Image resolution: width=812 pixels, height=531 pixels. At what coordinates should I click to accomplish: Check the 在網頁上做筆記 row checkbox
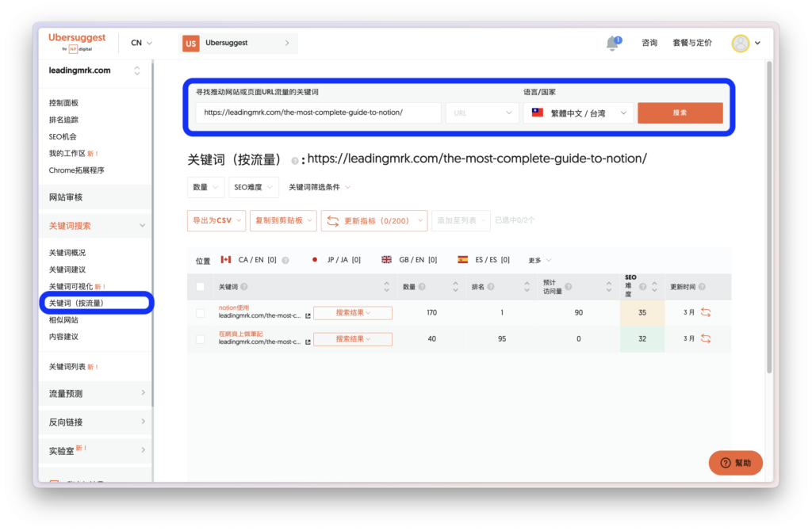[201, 339]
